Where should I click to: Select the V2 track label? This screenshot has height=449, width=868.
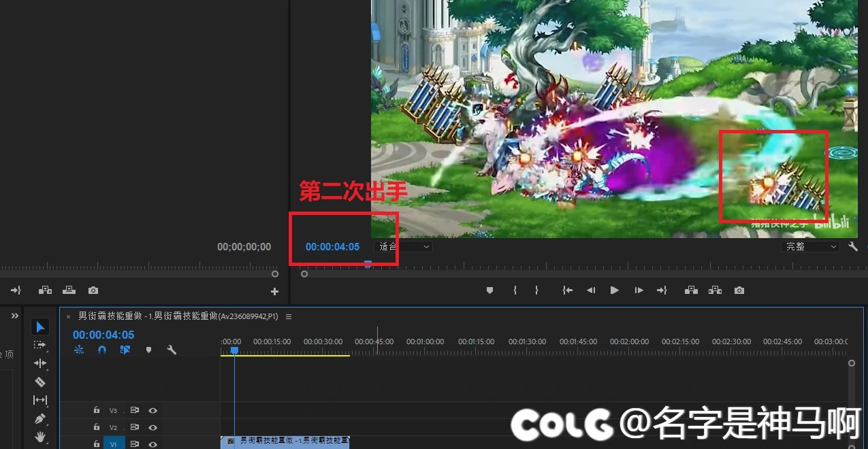[x=114, y=427]
